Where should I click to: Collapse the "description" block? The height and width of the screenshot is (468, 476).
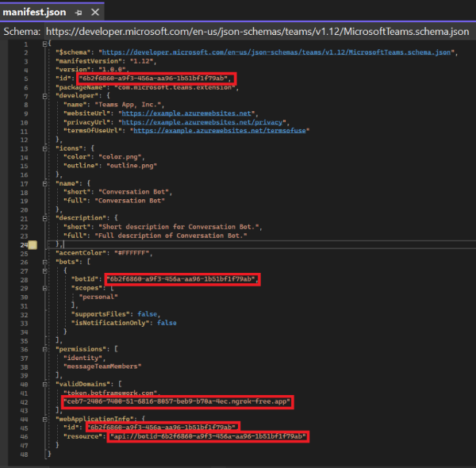tap(44, 218)
